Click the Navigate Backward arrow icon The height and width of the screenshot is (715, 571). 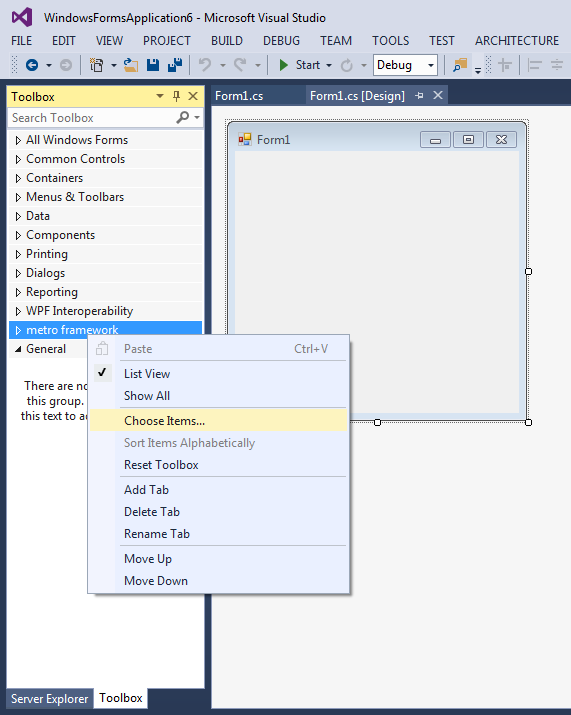coord(31,65)
